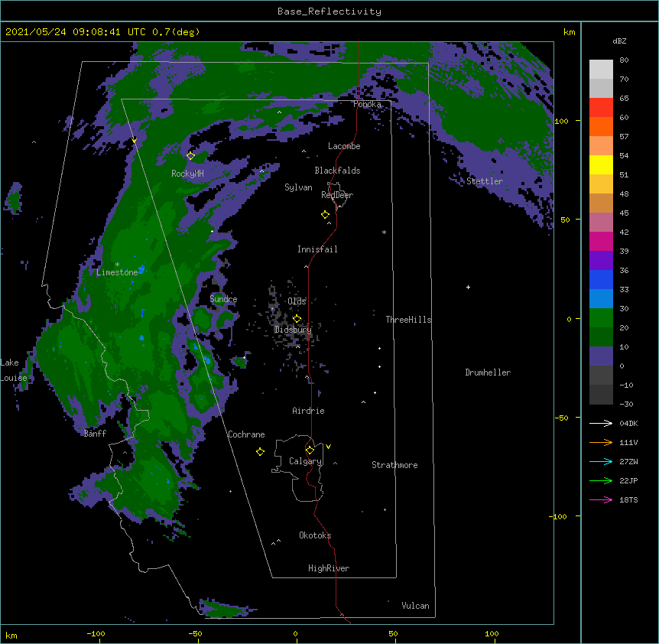Click the HighRiver label
The image size is (659, 644).
(329, 568)
